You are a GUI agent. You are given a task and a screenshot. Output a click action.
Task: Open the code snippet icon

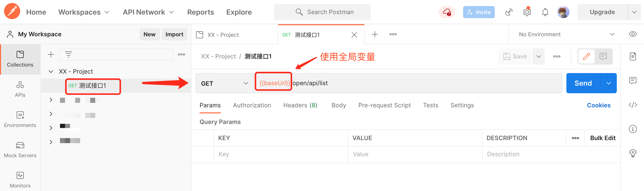point(633,105)
